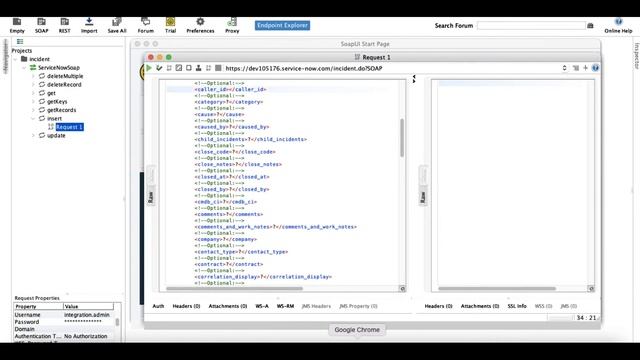Image resolution: width=640 pixels, height=360 pixels.
Task: Select getKeys in project tree
Action: click(x=57, y=101)
